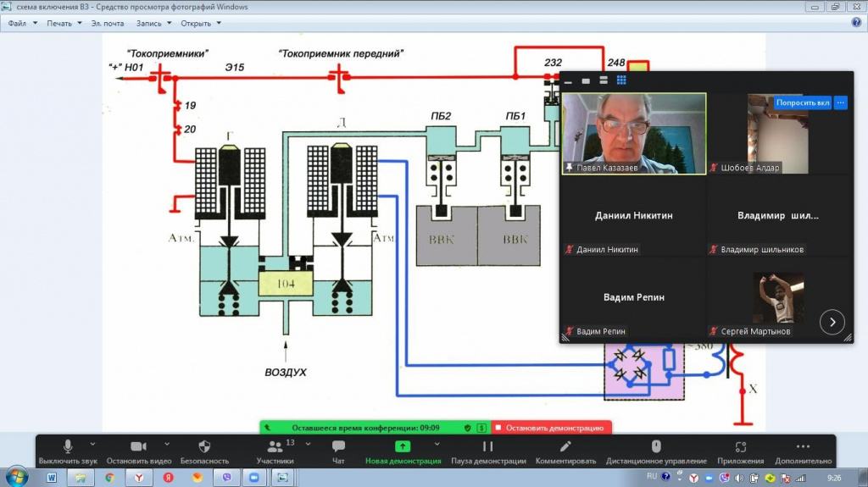Open the Дополнительно more options
Screen dimensions: 868x487
803,451
